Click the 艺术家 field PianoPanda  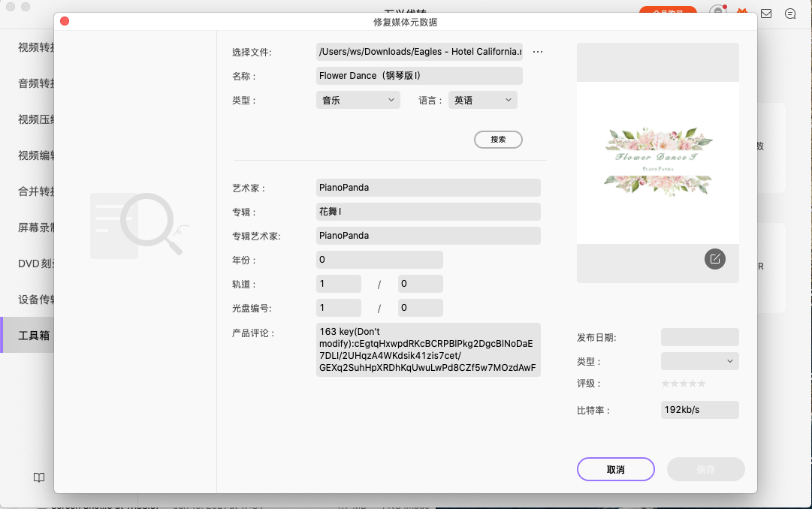click(x=428, y=188)
